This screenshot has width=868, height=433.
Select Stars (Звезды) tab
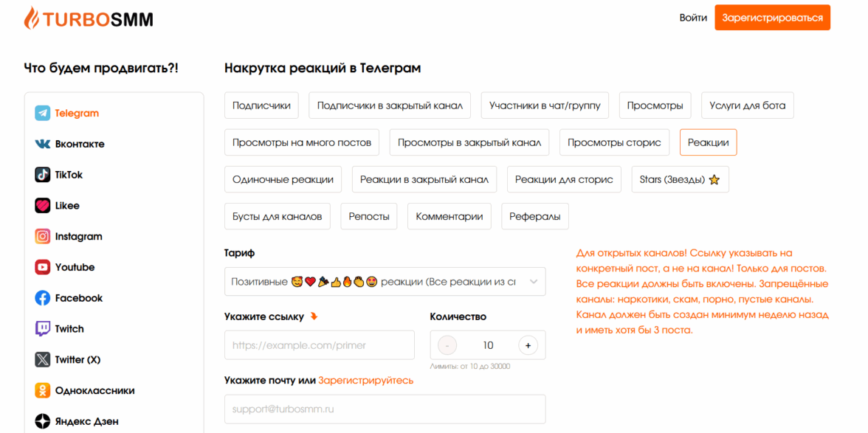click(681, 179)
